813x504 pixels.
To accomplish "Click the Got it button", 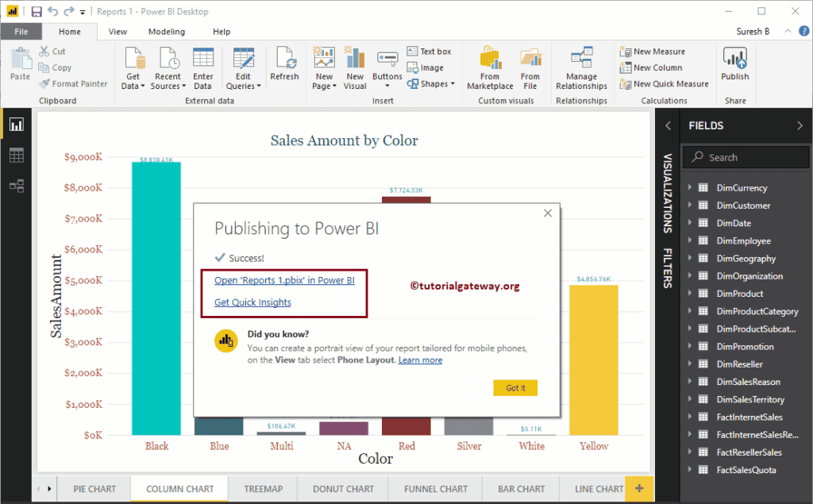I will click(515, 387).
